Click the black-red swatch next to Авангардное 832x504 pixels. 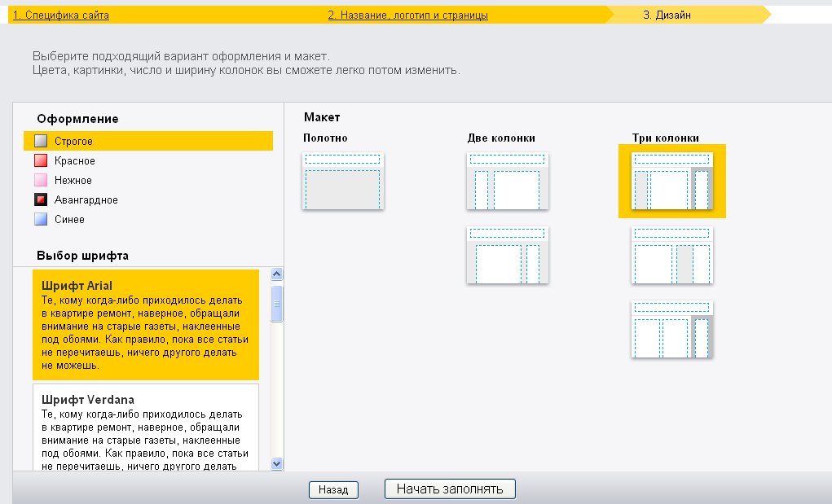pos(41,199)
